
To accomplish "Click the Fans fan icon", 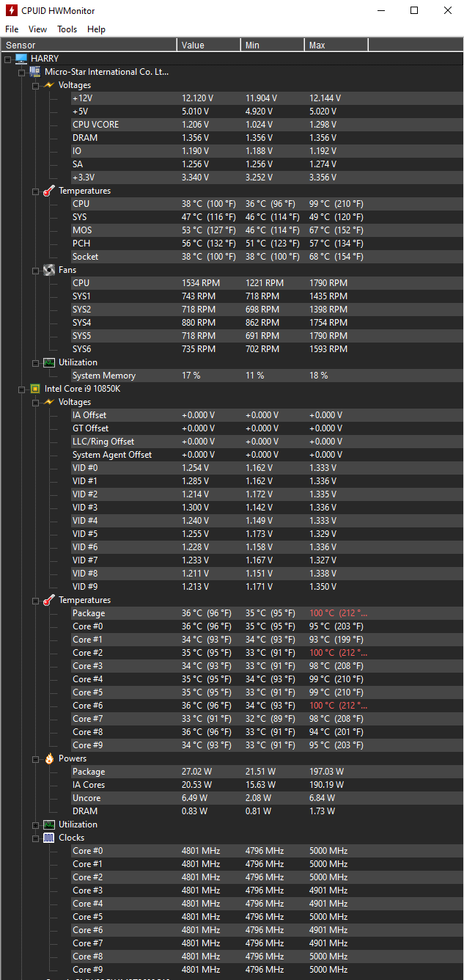I will (x=49, y=270).
